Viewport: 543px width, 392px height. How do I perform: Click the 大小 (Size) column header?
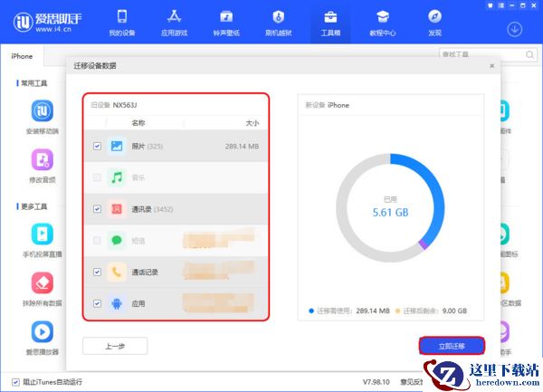coord(252,123)
